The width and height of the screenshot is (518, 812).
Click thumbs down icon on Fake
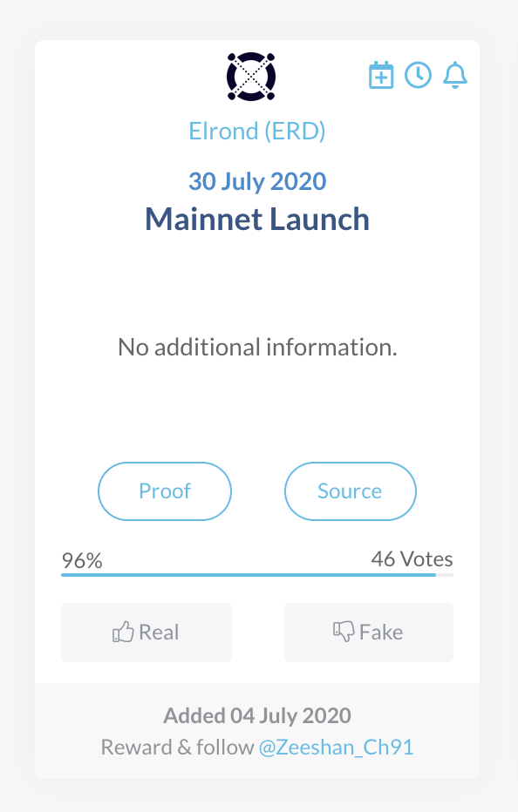(x=344, y=632)
